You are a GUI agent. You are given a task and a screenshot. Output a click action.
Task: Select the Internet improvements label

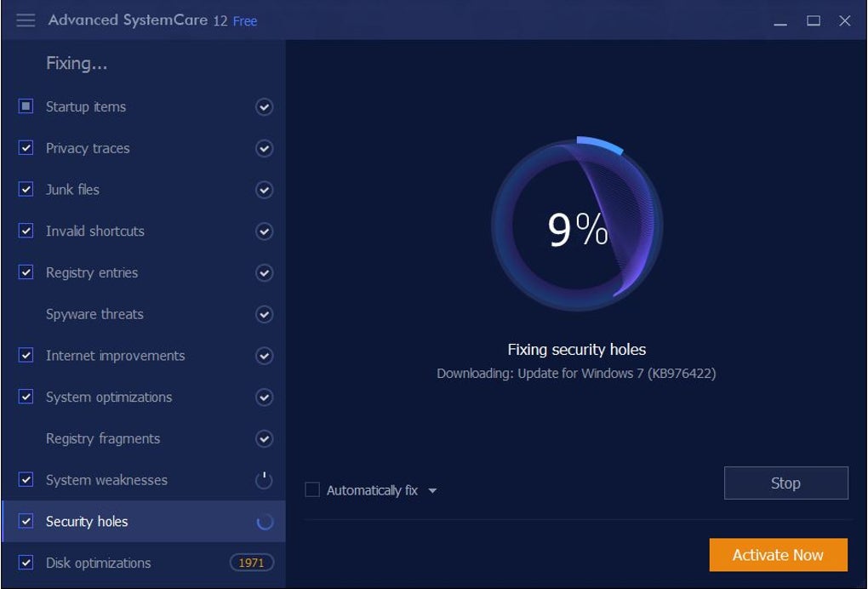pyautogui.click(x=115, y=356)
